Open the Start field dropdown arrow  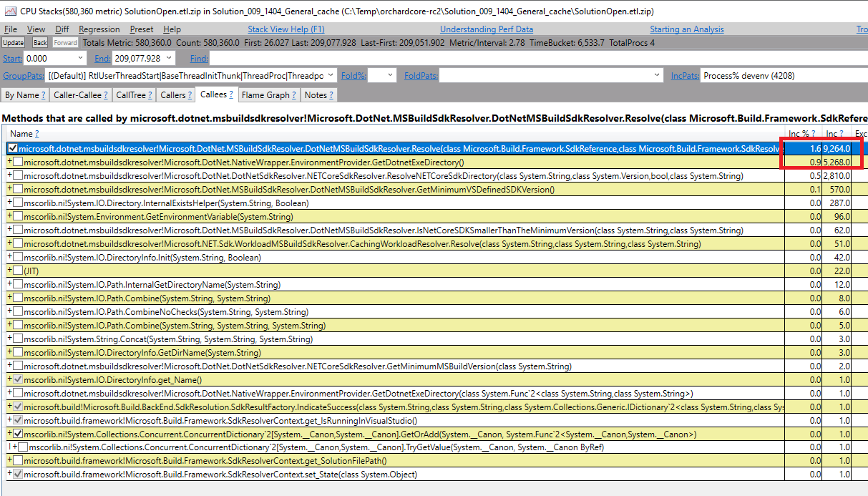(80, 58)
